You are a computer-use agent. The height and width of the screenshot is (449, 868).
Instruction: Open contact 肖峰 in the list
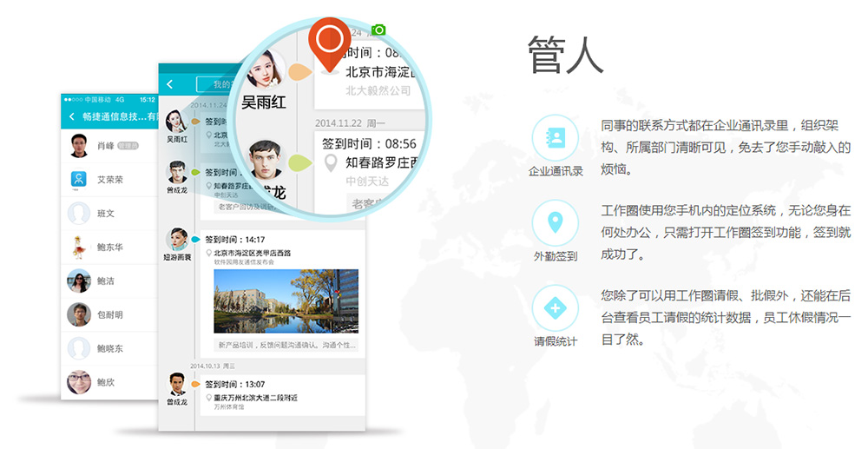(106, 146)
